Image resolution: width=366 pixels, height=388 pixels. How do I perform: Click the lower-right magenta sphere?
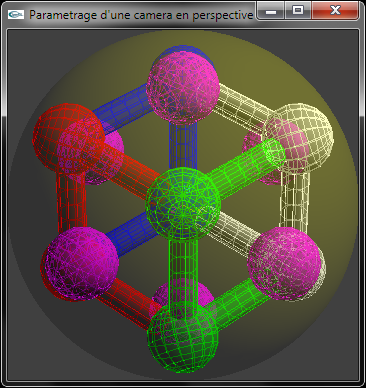(285, 263)
